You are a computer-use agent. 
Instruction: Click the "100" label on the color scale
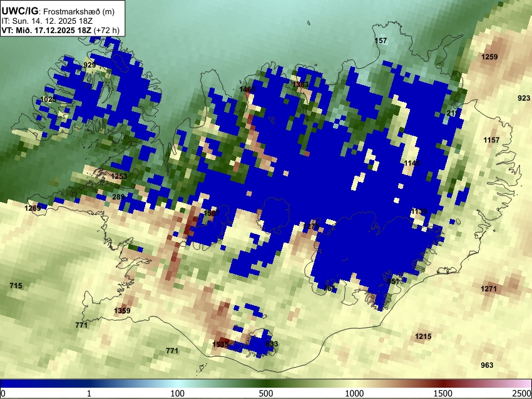(x=177, y=393)
